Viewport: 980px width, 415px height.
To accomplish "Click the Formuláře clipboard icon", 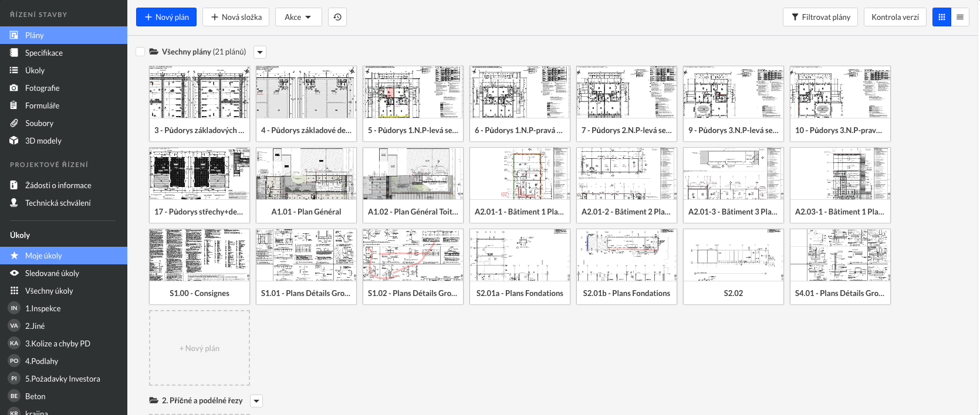I will (14, 106).
